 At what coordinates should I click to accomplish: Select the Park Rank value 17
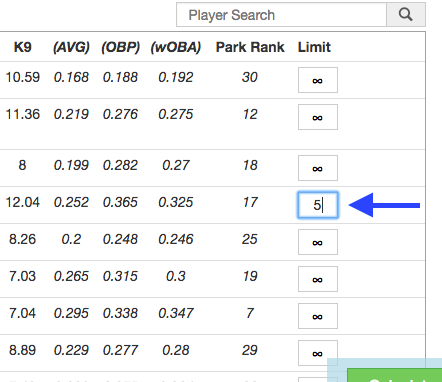tap(250, 202)
